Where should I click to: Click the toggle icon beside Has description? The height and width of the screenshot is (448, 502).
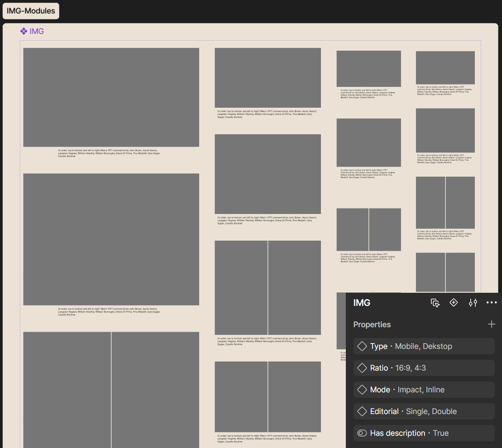point(362,433)
